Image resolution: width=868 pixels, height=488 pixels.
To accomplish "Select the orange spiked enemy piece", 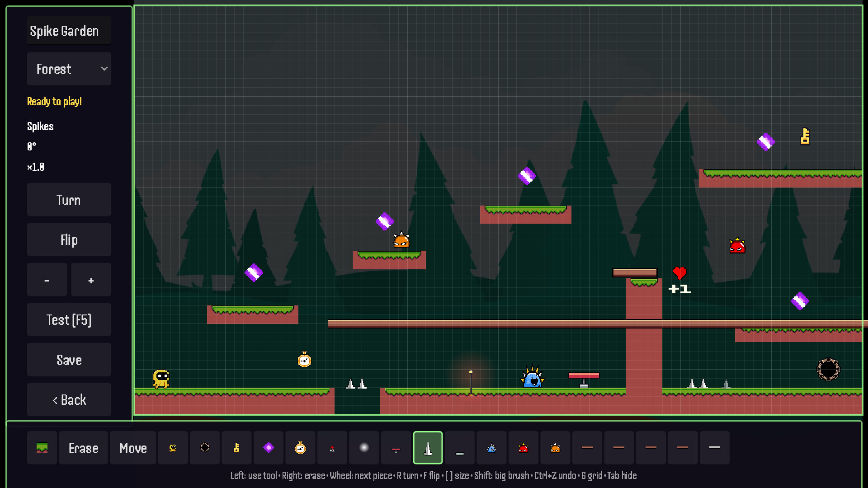I will [555, 448].
